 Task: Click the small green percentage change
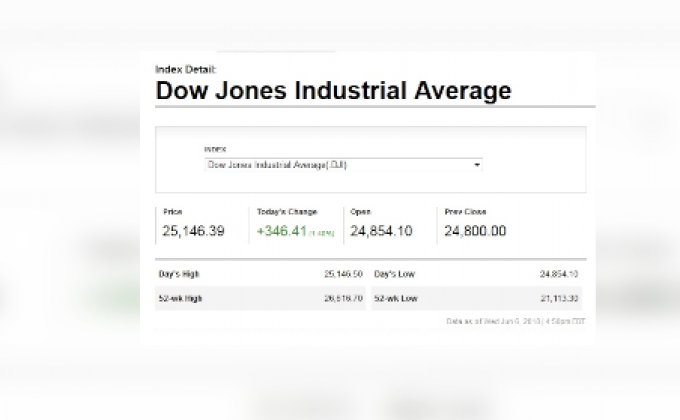322,233
